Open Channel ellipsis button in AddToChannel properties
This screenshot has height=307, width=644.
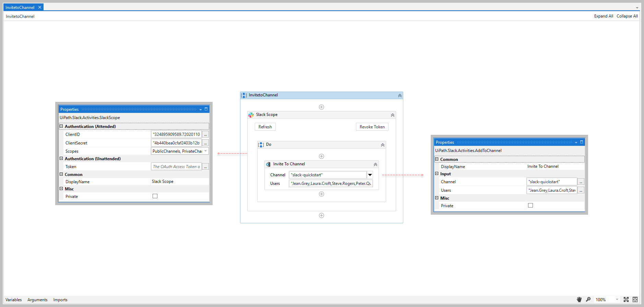click(x=581, y=182)
